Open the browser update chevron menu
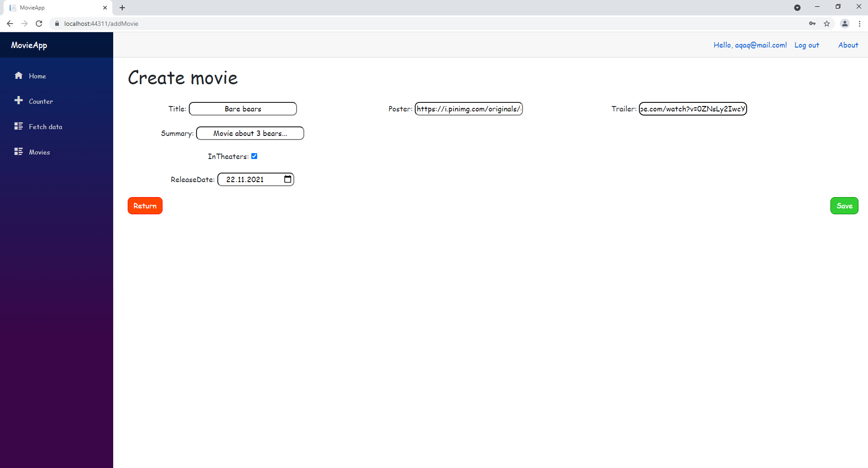This screenshot has height=468, width=868. click(x=797, y=8)
